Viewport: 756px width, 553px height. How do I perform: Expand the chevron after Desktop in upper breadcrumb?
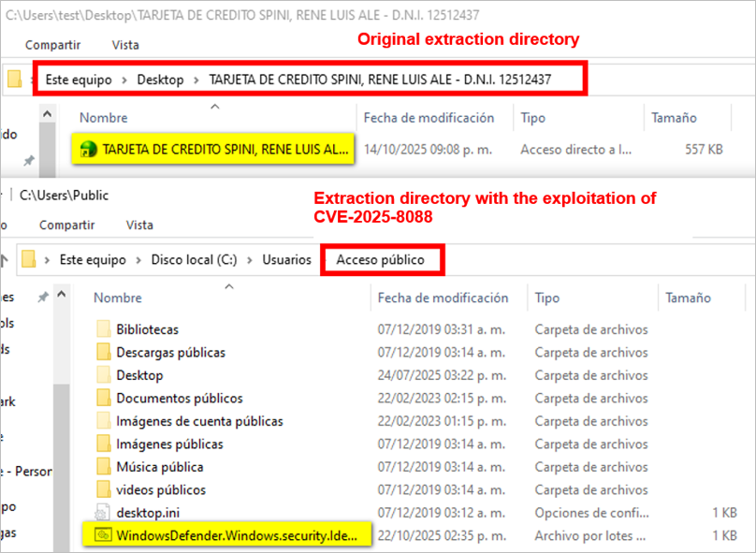pyautogui.click(x=196, y=80)
